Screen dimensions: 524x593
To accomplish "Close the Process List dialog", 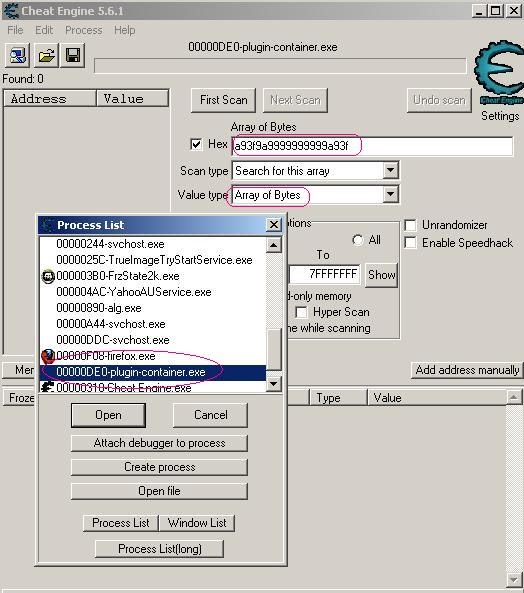I will tap(274, 225).
